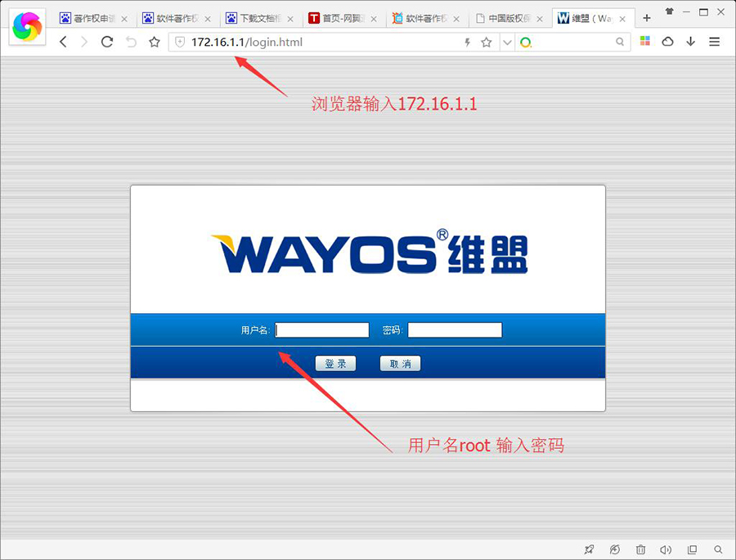Screen dimensions: 736x560
Task: Switch to 软件著作权 tab with orange icon
Action: pyautogui.click(x=426, y=18)
